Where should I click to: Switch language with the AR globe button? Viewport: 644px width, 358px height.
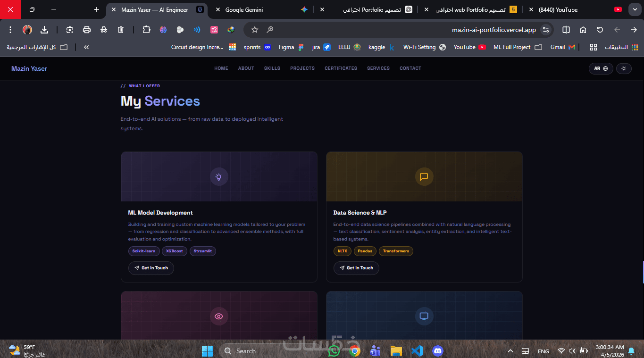coord(601,68)
